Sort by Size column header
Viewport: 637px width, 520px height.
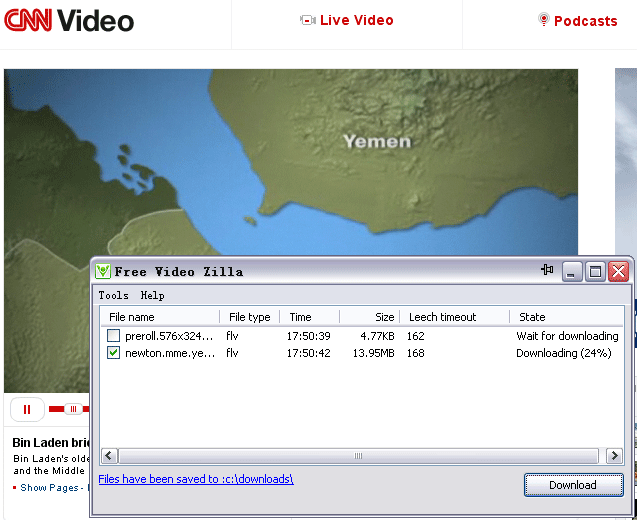tap(370, 317)
